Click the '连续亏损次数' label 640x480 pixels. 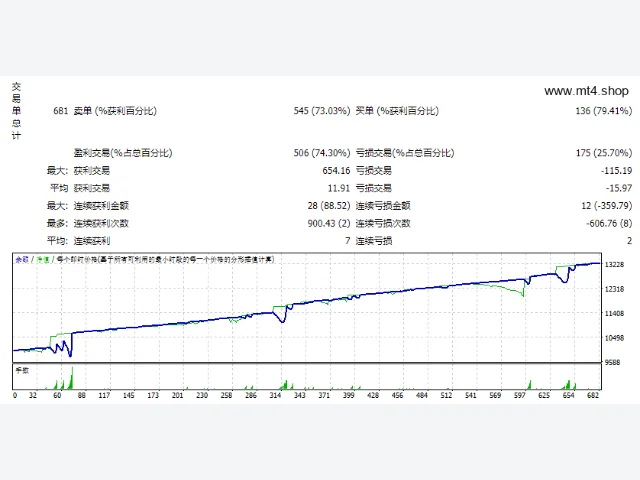(383, 223)
